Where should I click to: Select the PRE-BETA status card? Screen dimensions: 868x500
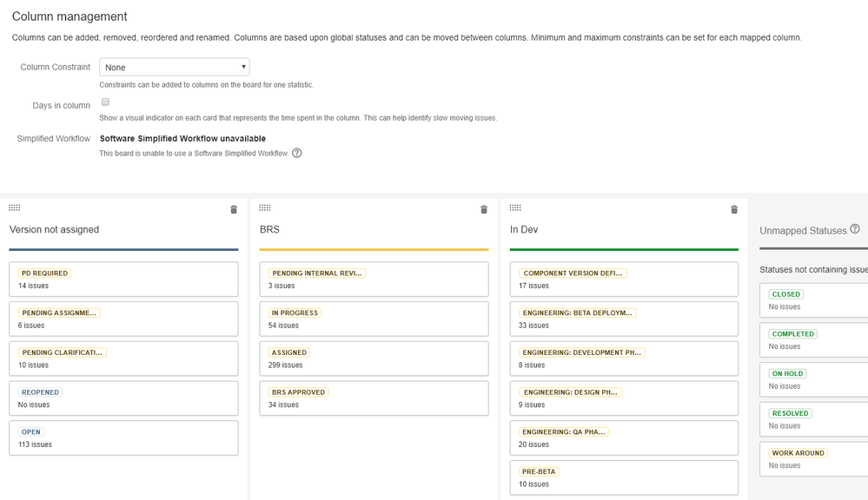pyautogui.click(x=624, y=478)
